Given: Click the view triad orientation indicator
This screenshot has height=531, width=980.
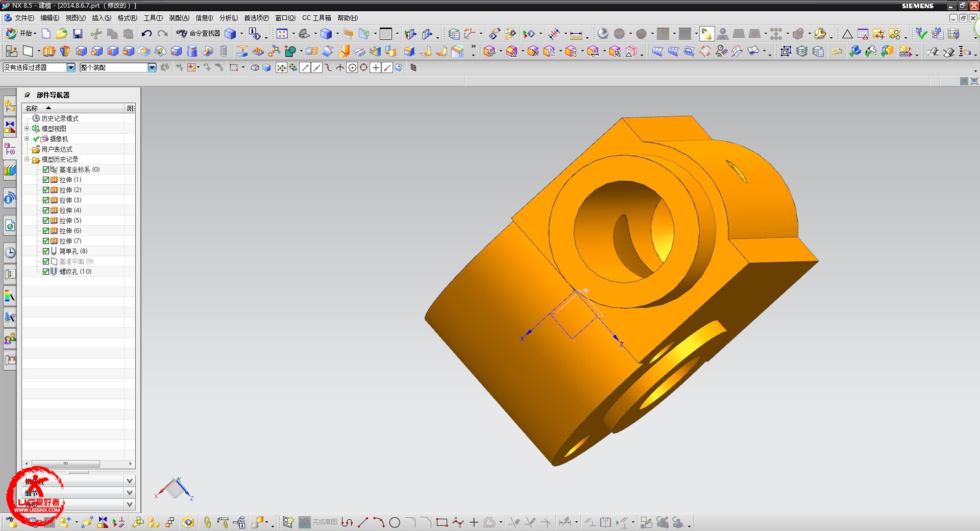Looking at the screenshot, I should [x=174, y=489].
